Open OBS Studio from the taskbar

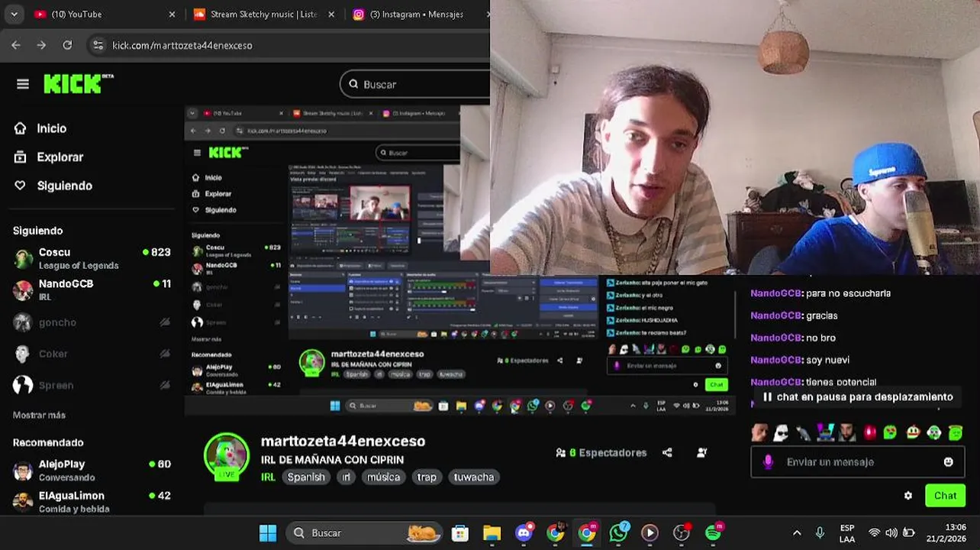point(682,532)
